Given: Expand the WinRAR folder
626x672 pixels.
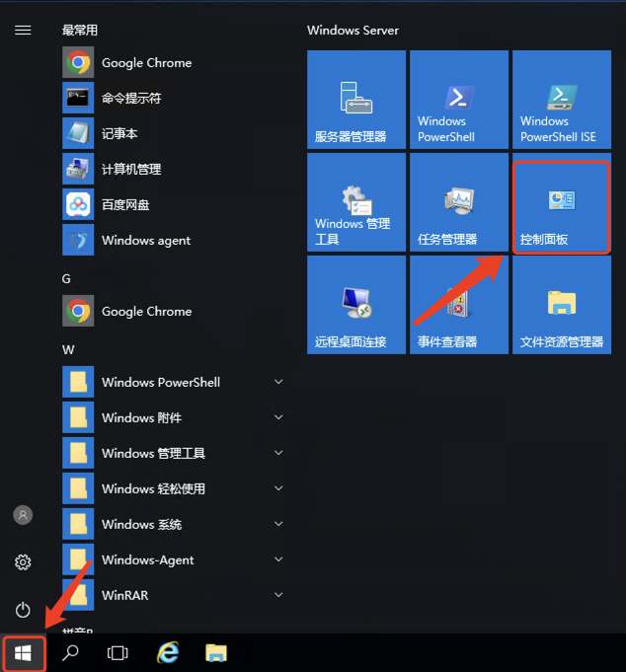Looking at the screenshot, I should (x=174, y=595).
